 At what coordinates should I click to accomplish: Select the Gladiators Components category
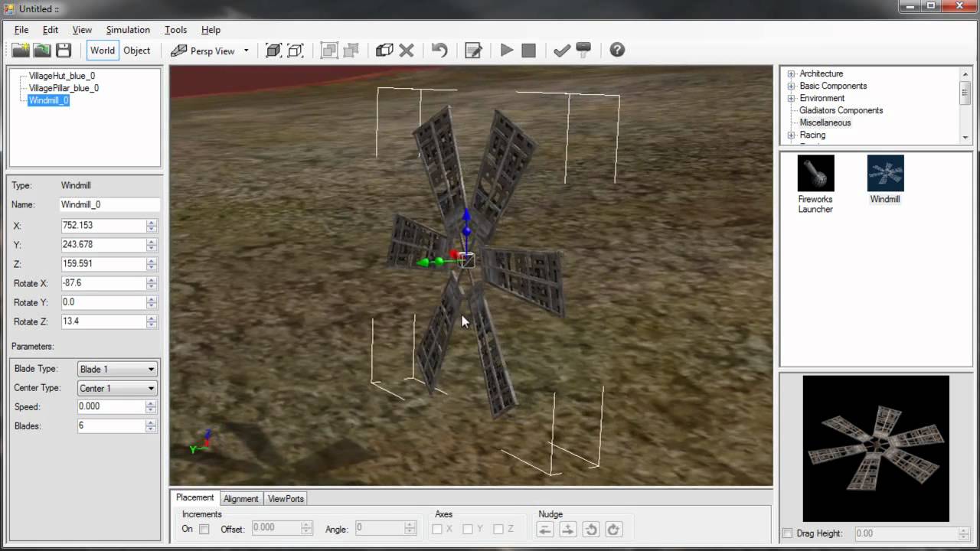(841, 110)
